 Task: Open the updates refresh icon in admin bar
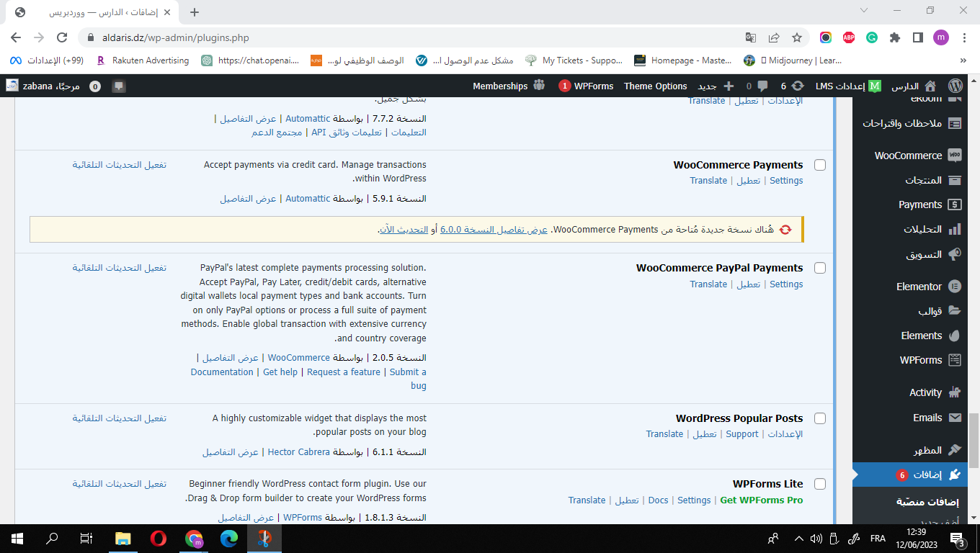[798, 86]
